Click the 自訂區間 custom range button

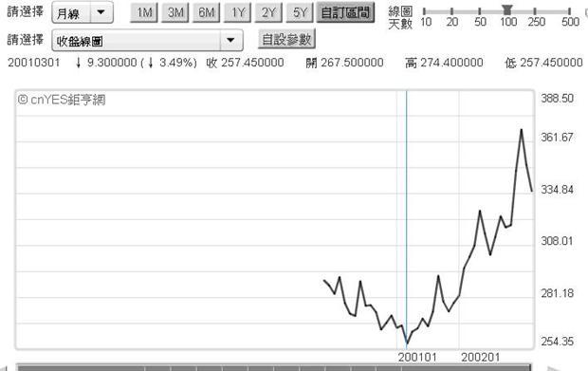[x=345, y=12]
